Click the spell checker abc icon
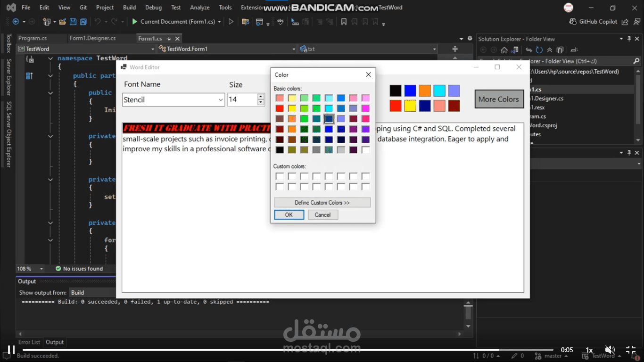Viewport: 644px width, 362px height. pyautogui.click(x=281, y=22)
